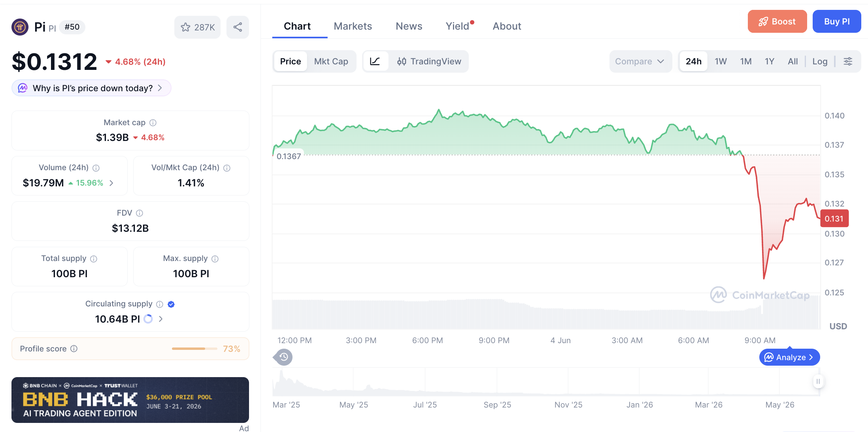Select the All time range
This screenshot has width=868, height=432.
coord(793,61)
